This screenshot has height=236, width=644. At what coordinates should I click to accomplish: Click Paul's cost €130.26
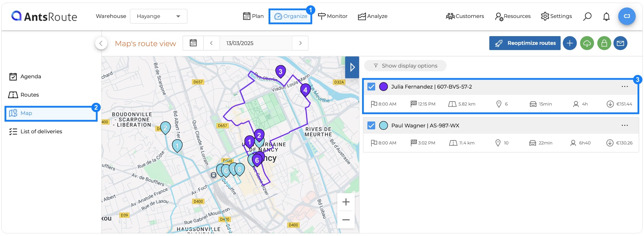click(x=619, y=143)
